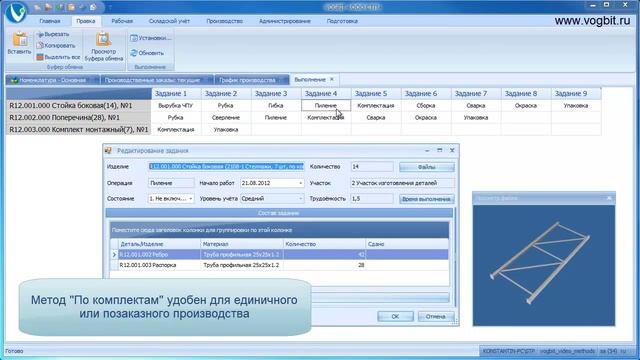Confirm the dialog with OK
This screenshot has height=360, width=640.
[x=395, y=316]
